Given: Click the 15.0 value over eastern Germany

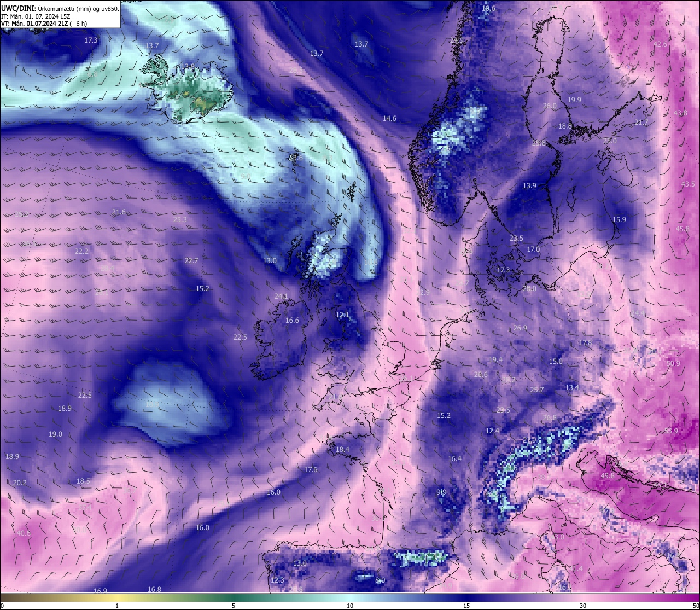Looking at the screenshot, I should [x=556, y=361].
